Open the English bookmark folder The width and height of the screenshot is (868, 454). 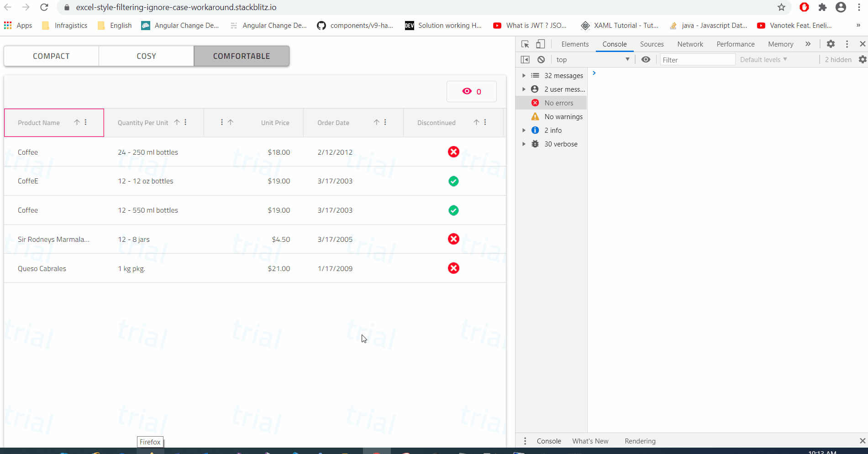pyautogui.click(x=115, y=26)
